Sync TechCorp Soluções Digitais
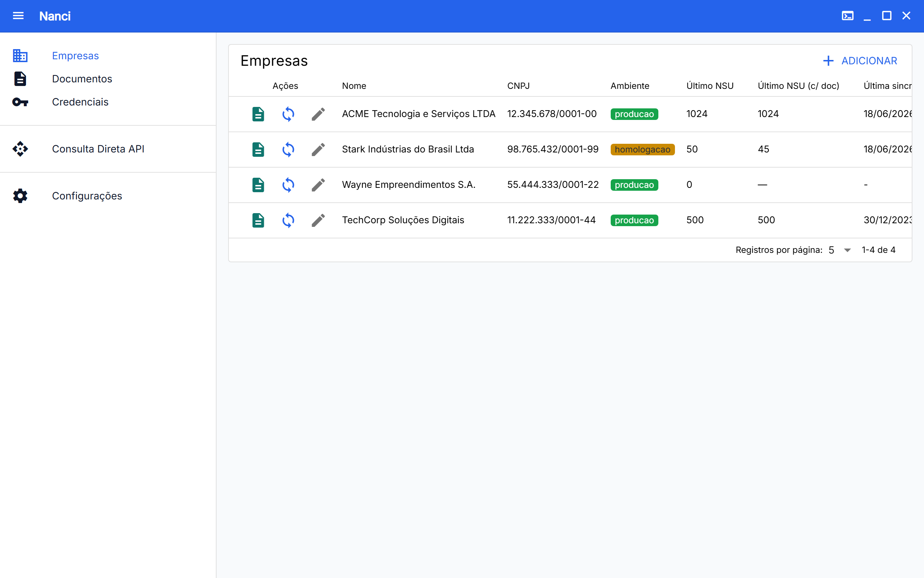Screen dimensions: 924x578 click(288, 220)
